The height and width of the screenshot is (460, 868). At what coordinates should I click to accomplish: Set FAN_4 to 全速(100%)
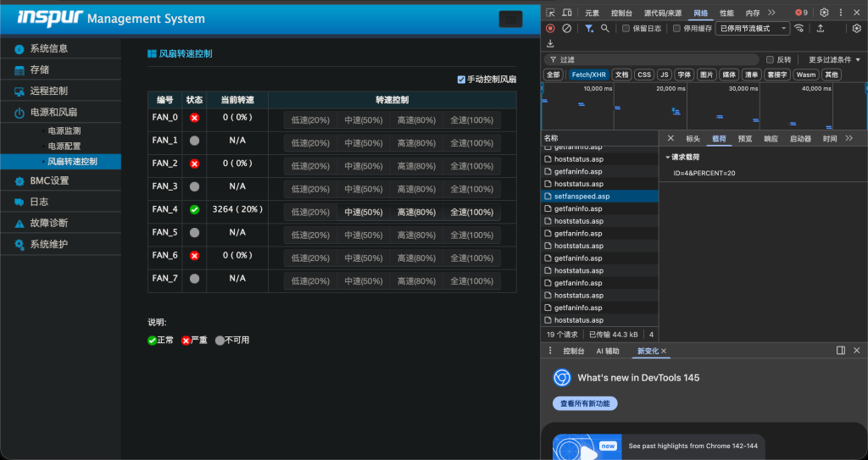coord(471,212)
